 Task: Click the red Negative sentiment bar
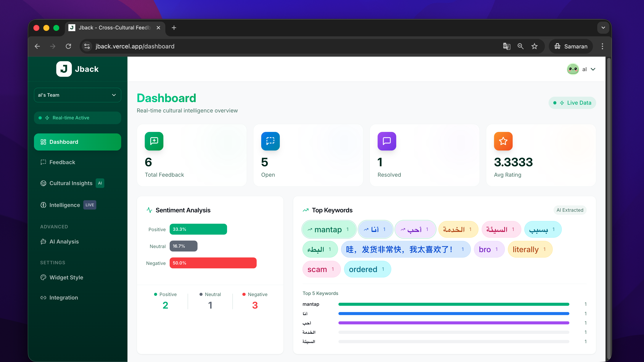click(x=213, y=263)
